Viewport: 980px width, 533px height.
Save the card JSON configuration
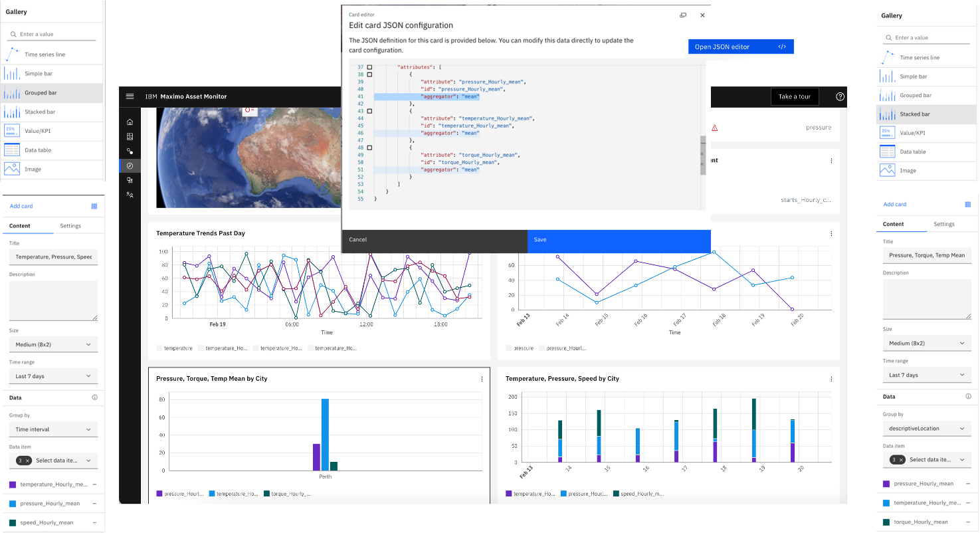pos(619,240)
